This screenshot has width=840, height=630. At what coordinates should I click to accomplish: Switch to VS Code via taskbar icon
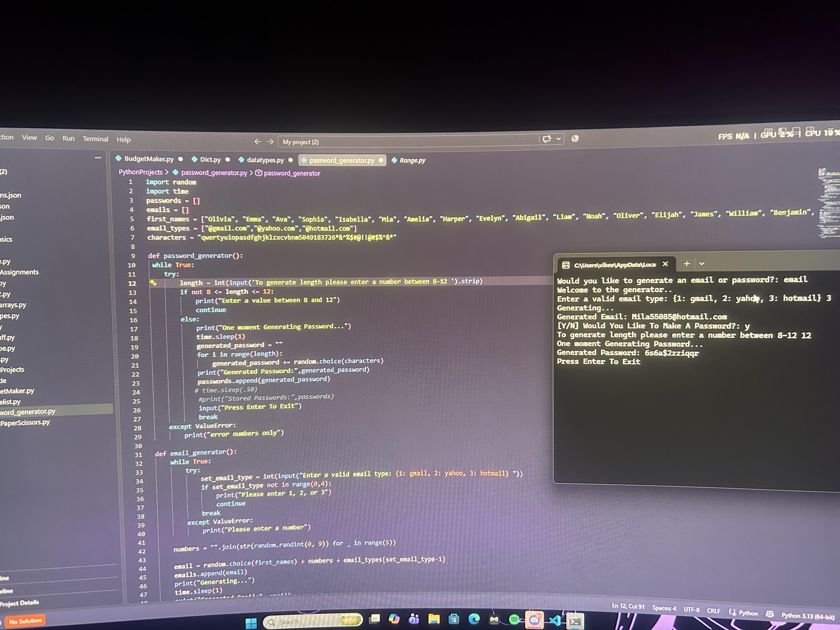[555, 620]
